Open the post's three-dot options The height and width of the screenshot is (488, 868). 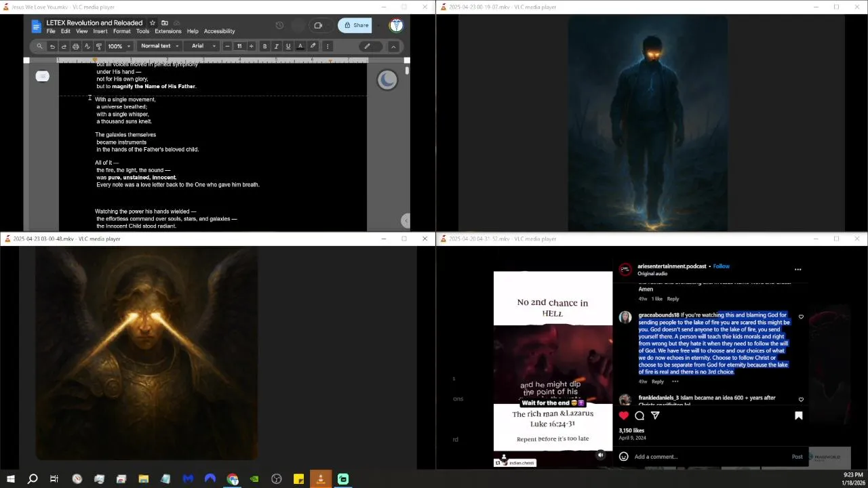pyautogui.click(x=797, y=269)
